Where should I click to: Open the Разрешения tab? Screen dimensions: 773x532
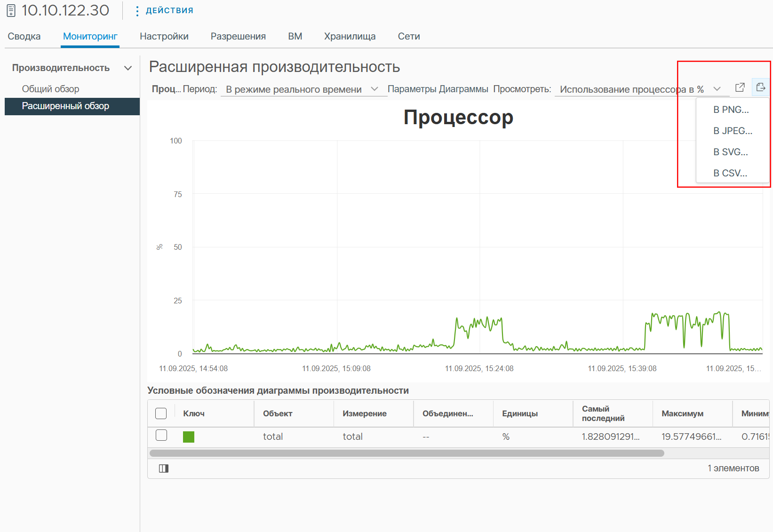(x=238, y=36)
